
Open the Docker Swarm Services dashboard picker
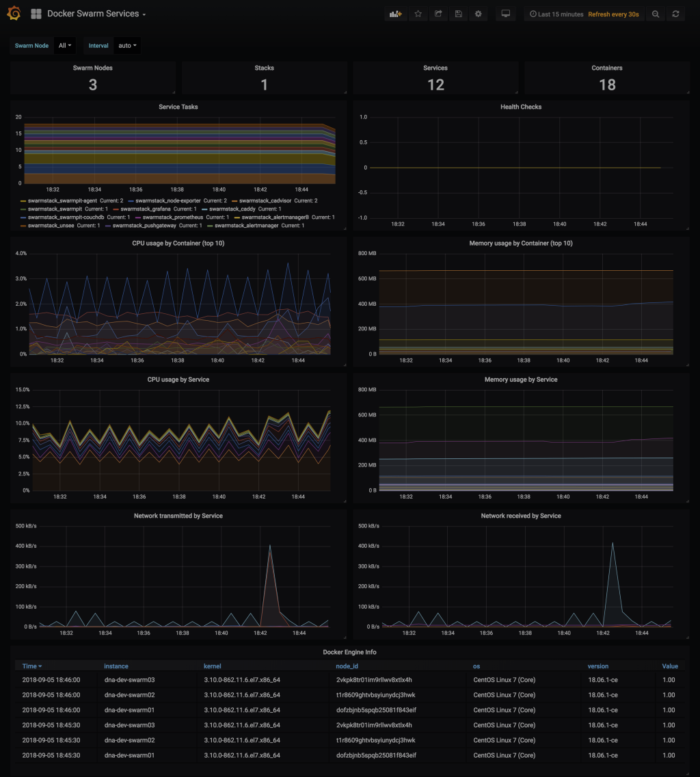point(96,14)
